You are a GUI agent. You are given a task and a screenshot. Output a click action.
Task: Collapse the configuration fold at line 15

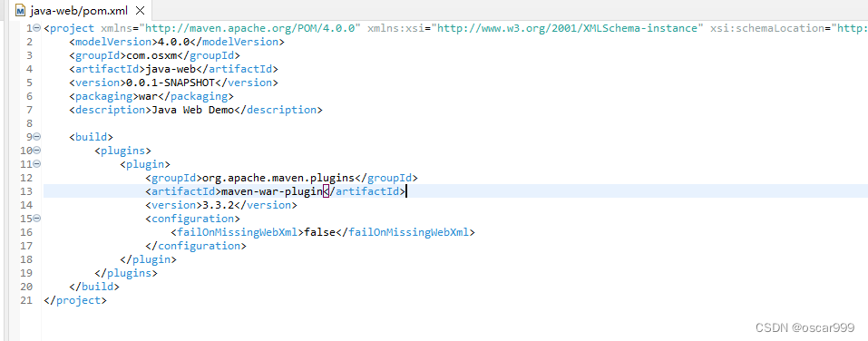point(37,219)
